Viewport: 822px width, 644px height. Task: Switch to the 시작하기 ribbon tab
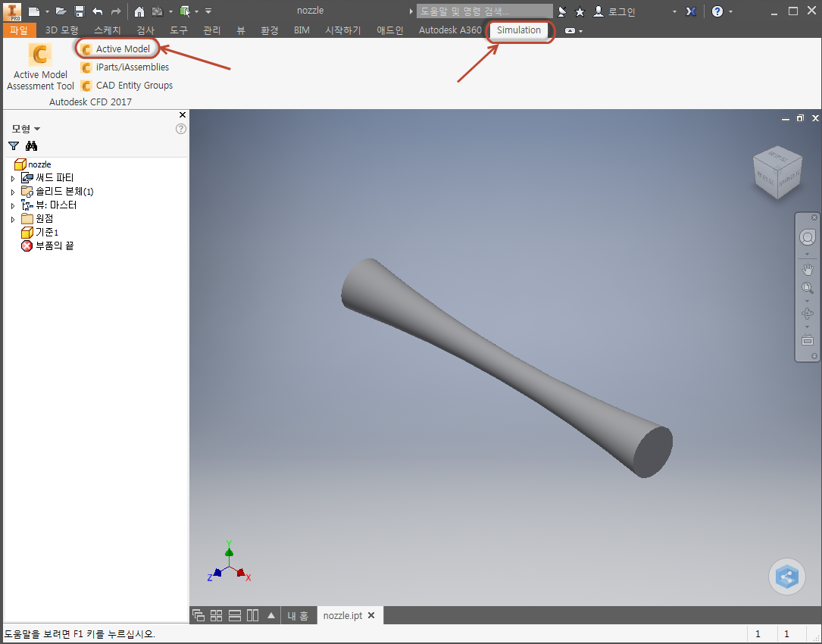pos(343,30)
